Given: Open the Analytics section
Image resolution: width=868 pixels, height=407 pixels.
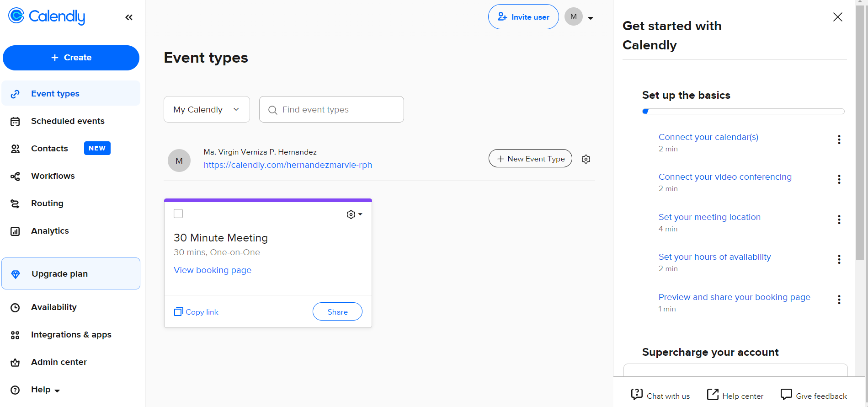Looking at the screenshot, I should pos(50,231).
